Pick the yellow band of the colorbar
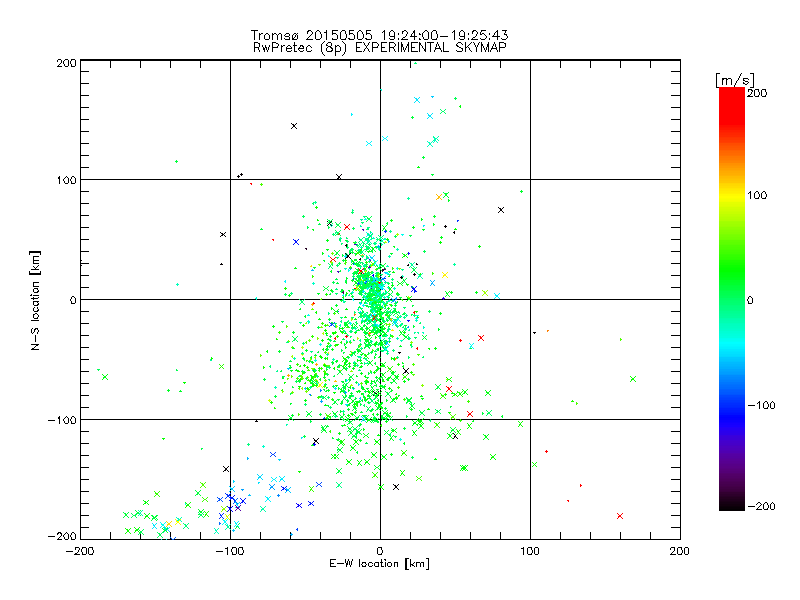This screenshot has width=800, height=600. [732, 196]
